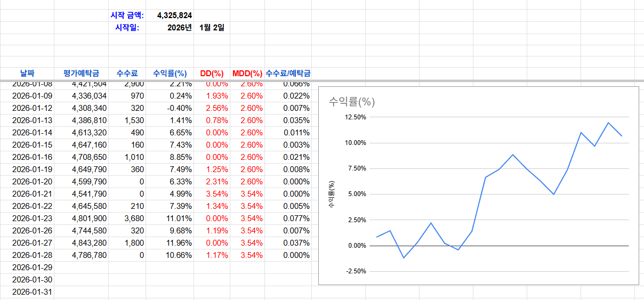Select return cell 8.85%

169,157
